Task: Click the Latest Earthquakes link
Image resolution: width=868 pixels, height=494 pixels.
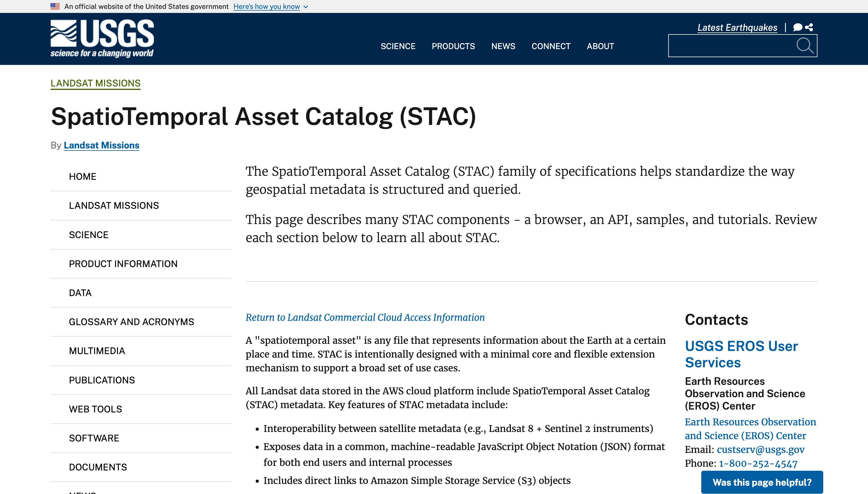Action: click(737, 28)
